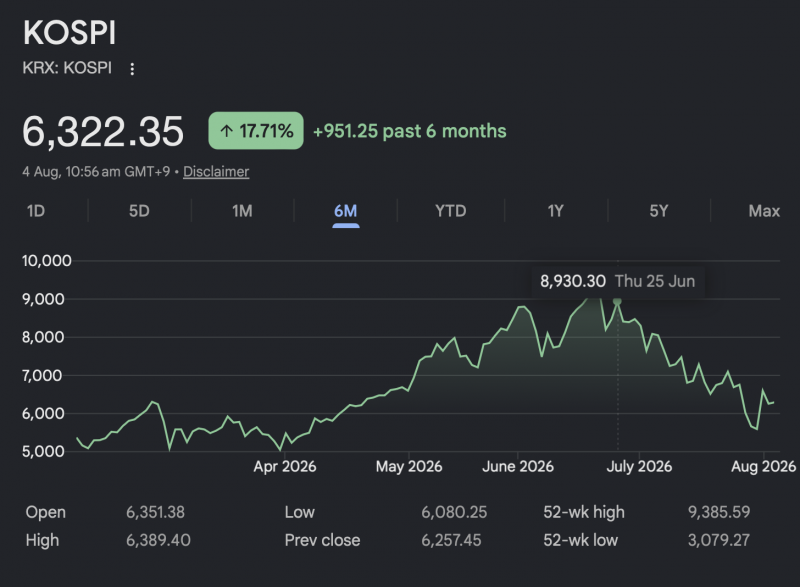Open the Disclaimer link
800x587 pixels.
pos(216,172)
